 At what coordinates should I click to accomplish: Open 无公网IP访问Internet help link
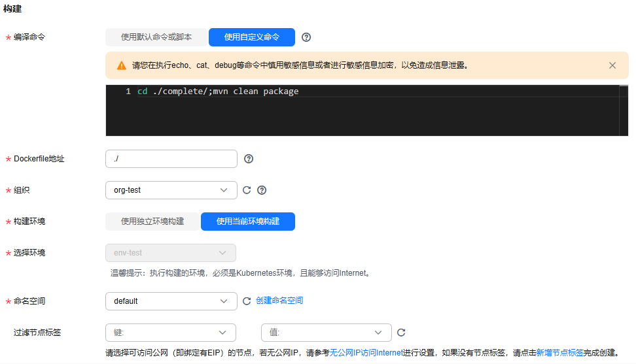click(x=366, y=353)
